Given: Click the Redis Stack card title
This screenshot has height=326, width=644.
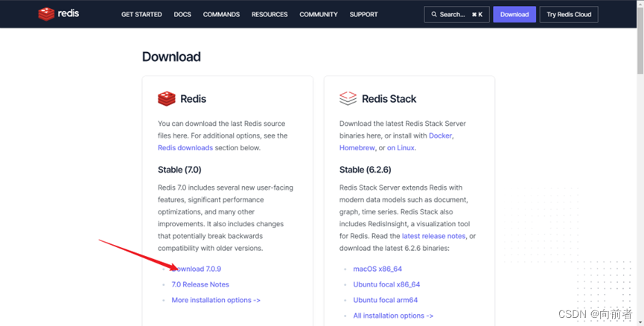Looking at the screenshot, I should 389,99.
